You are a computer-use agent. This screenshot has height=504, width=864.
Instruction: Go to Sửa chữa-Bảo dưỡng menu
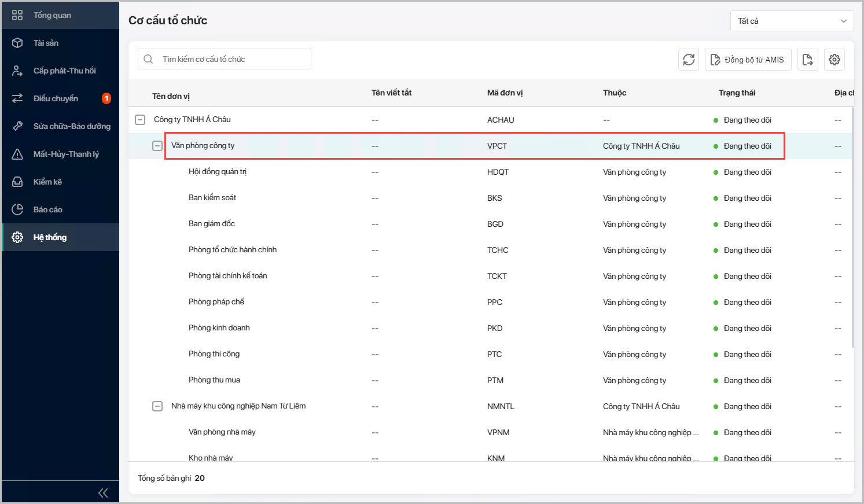71,126
